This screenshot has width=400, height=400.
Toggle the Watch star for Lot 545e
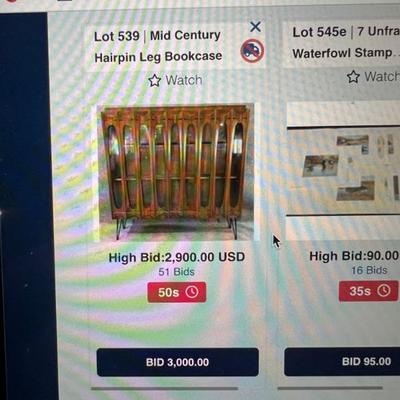tap(353, 77)
